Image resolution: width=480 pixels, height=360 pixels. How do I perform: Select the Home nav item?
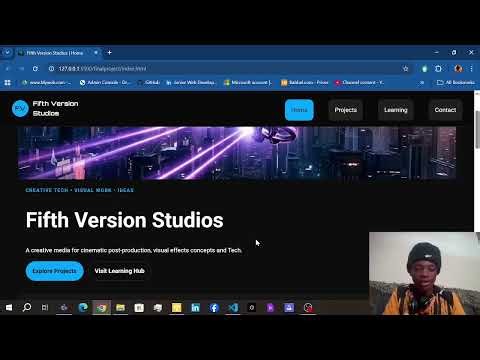point(299,110)
